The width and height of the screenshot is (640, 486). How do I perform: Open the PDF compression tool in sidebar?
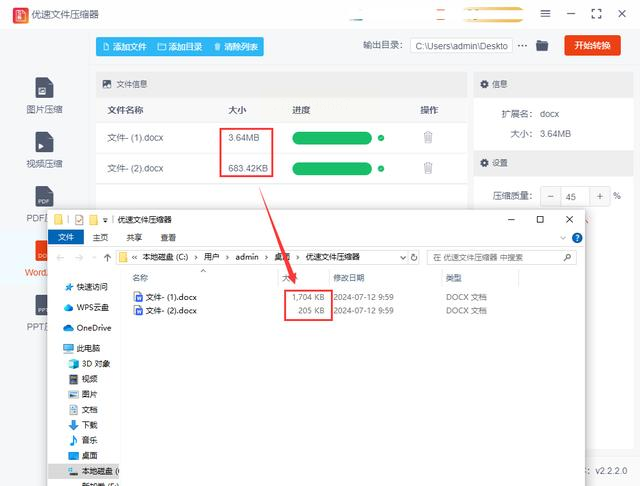click(x=38, y=204)
